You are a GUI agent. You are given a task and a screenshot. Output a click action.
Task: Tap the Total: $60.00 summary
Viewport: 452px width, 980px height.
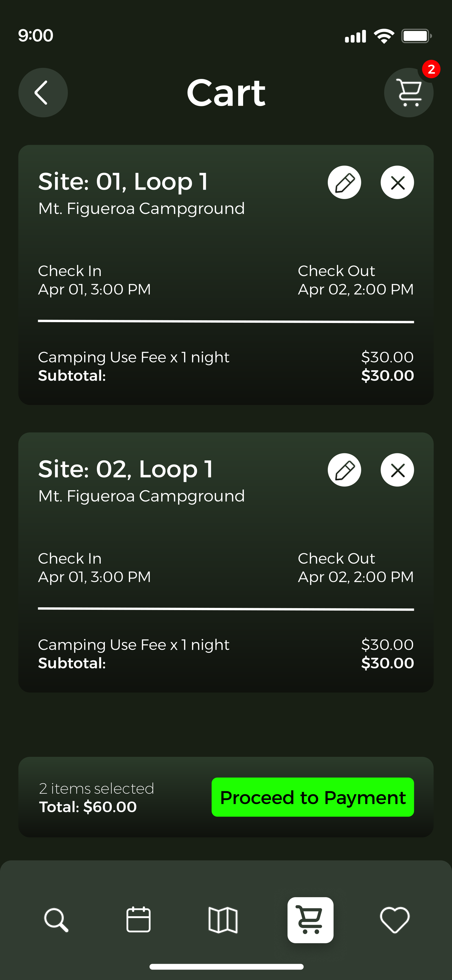point(88,807)
